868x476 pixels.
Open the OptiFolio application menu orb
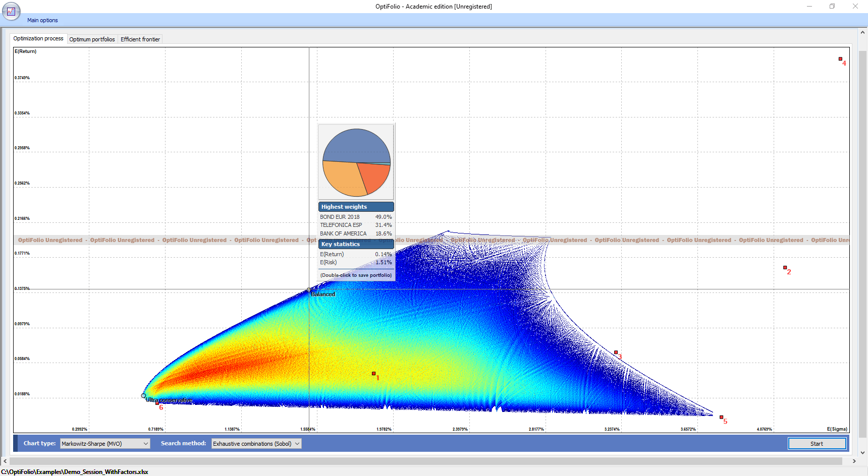(11, 11)
